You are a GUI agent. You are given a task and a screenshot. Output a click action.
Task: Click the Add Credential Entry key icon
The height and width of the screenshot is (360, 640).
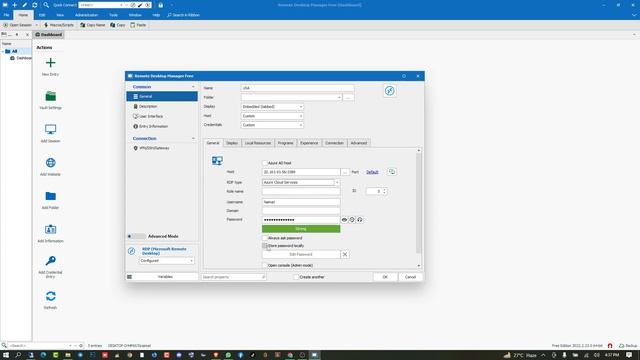pyautogui.click(x=50, y=261)
